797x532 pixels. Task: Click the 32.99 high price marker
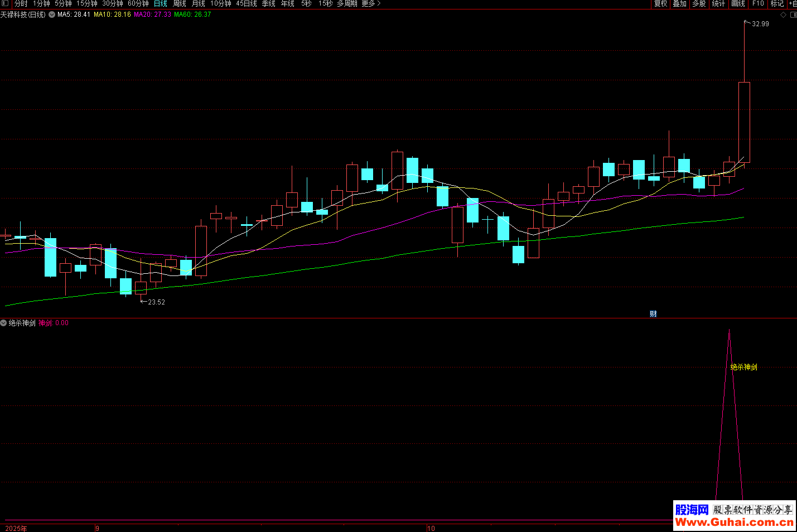760,24
